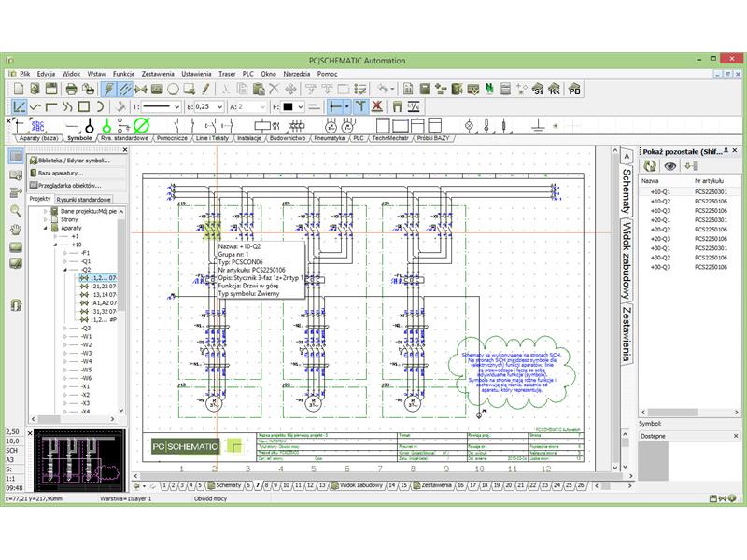Image resolution: width=747 pixels, height=560 pixels.
Task: Select the arc draw shape icon
Action: pyautogui.click(x=100, y=106)
